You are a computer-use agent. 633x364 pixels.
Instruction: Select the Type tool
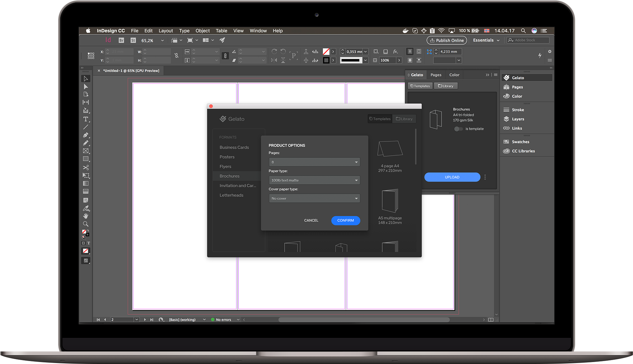point(86,119)
